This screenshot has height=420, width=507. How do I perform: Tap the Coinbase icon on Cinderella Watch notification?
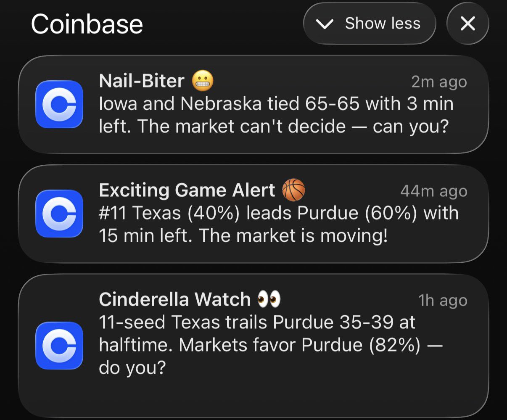click(59, 345)
